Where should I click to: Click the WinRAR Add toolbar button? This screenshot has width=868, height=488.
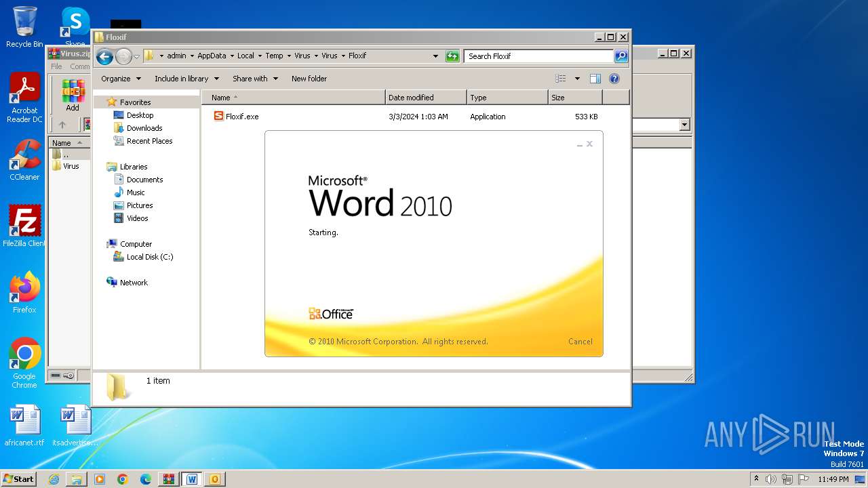[x=73, y=96]
